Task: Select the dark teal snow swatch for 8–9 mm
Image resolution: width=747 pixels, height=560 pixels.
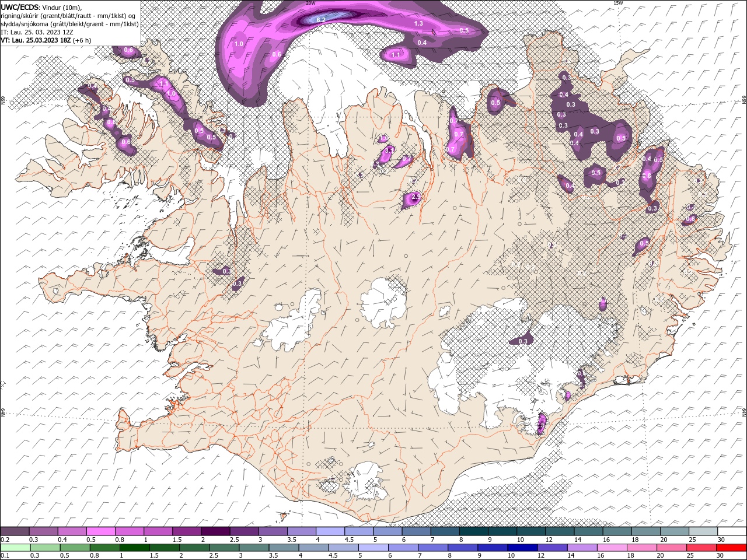Action: coord(473,531)
